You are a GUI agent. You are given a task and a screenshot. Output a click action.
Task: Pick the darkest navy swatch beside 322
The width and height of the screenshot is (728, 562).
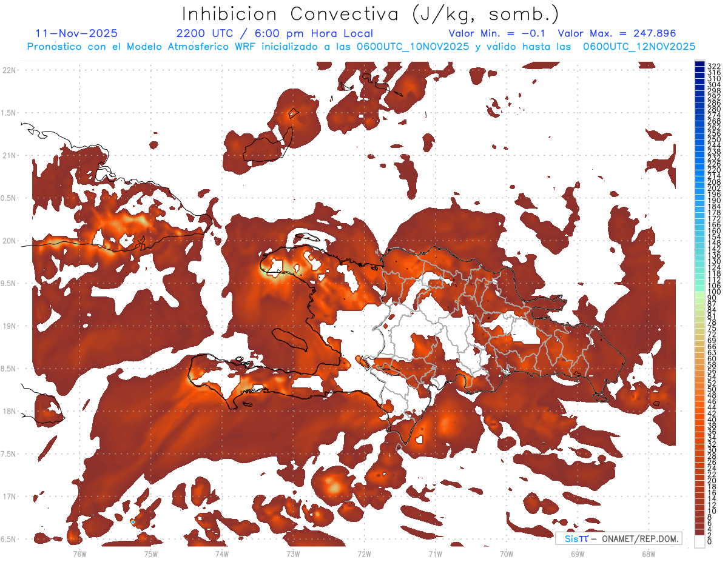(700, 64)
